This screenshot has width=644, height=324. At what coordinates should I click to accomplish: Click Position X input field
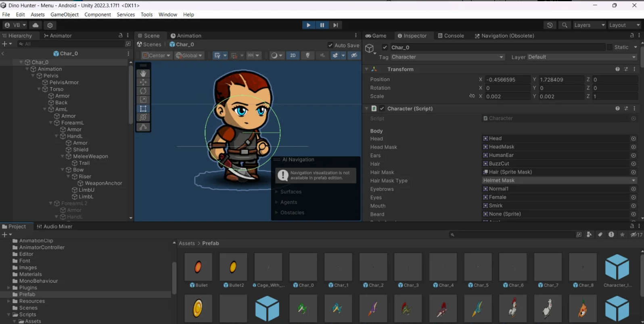tap(508, 80)
